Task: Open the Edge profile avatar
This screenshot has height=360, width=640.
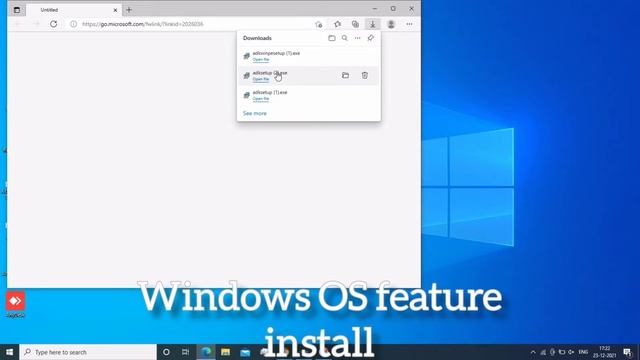Action: [391, 24]
